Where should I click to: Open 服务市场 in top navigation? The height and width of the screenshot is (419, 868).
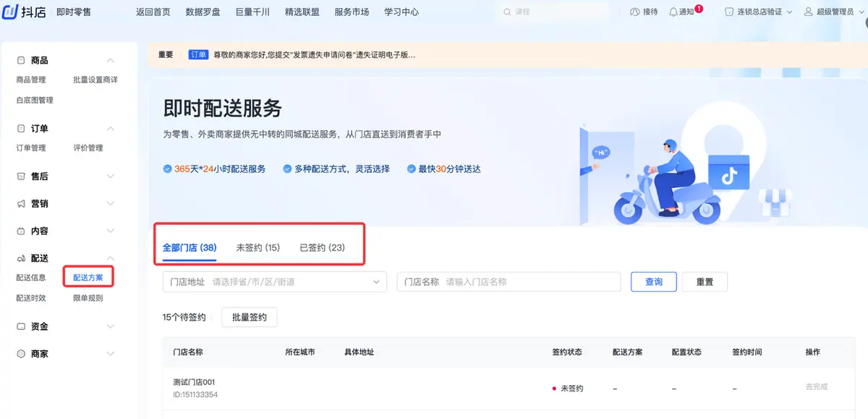[352, 12]
